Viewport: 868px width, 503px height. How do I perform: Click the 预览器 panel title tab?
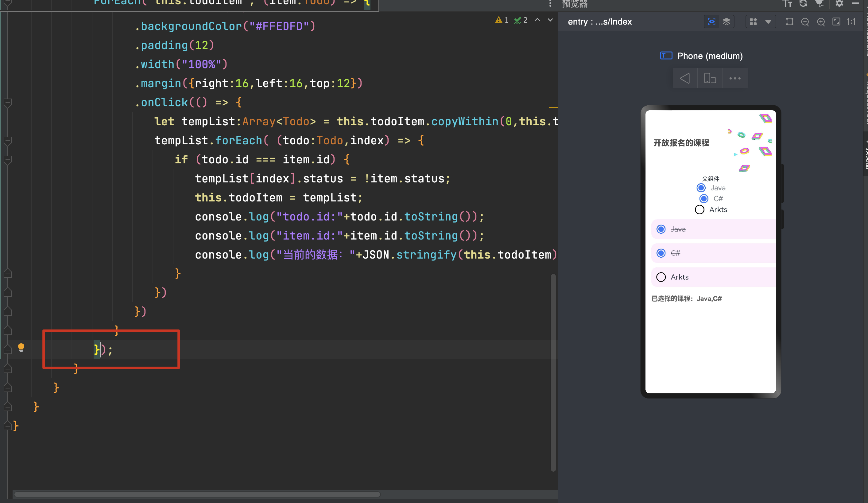tap(575, 3)
